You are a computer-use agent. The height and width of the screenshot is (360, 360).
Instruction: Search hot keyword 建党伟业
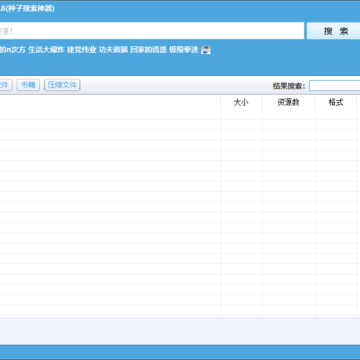pos(82,50)
